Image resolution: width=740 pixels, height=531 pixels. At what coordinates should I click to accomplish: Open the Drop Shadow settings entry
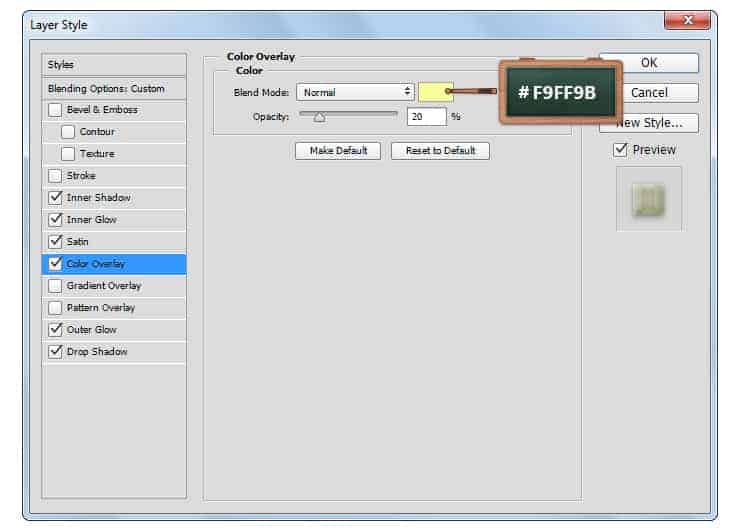click(96, 352)
